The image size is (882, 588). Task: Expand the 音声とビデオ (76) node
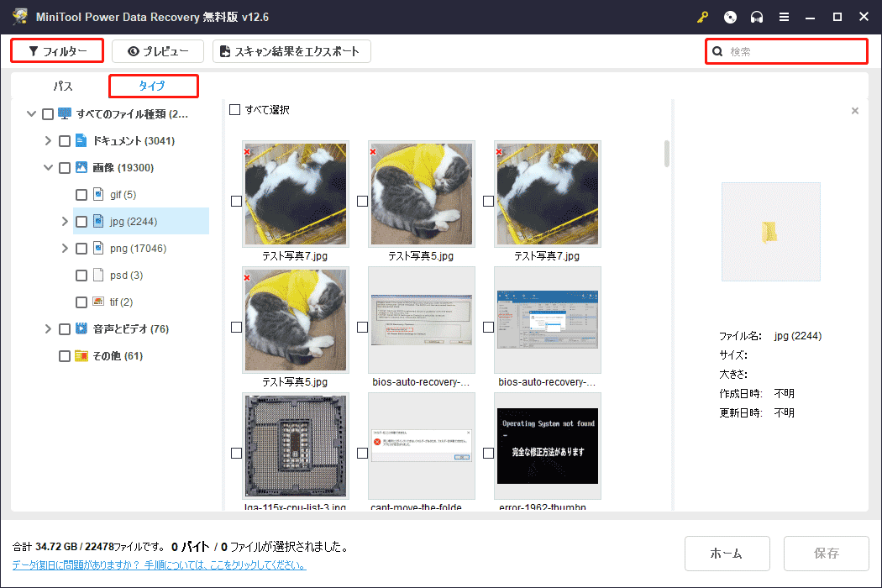(48, 328)
